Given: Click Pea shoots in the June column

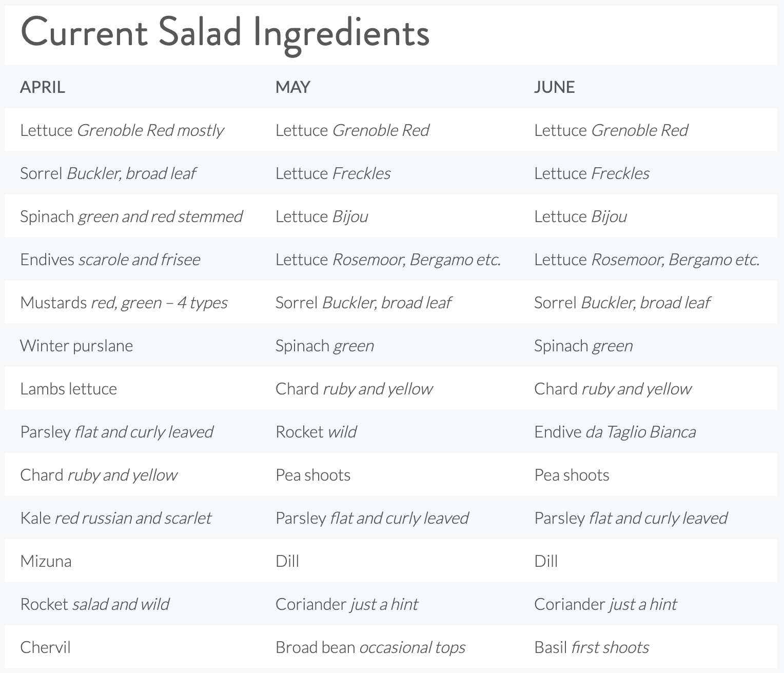Looking at the screenshot, I should pos(572,475).
